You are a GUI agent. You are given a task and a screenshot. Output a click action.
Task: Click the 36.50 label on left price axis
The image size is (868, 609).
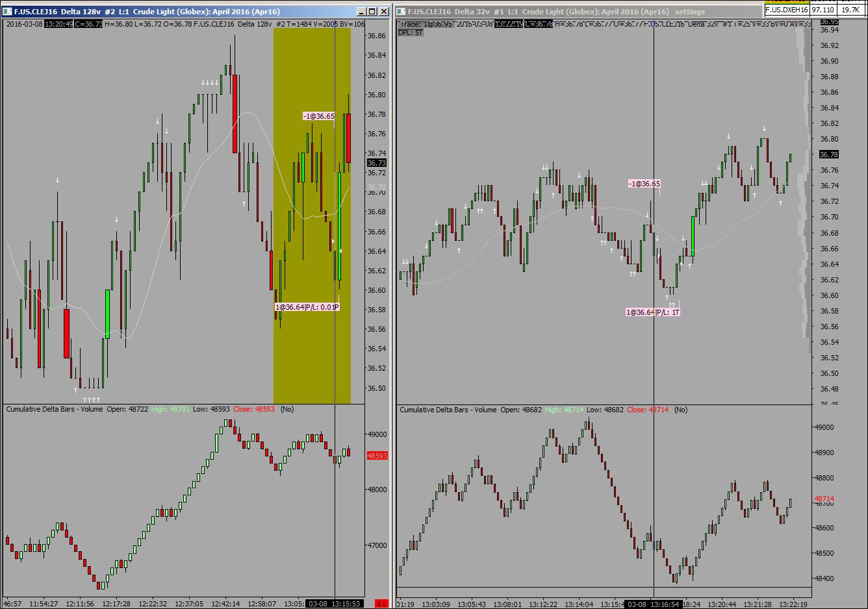376,388
